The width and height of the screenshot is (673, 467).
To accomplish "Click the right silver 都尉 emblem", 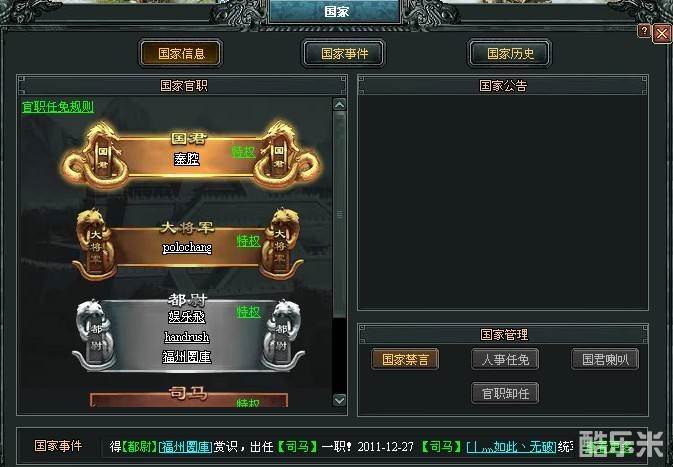I will pos(281,335).
